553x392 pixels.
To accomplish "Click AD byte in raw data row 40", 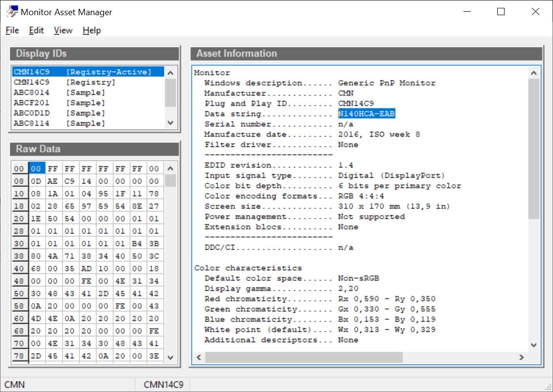I will pos(87,269).
